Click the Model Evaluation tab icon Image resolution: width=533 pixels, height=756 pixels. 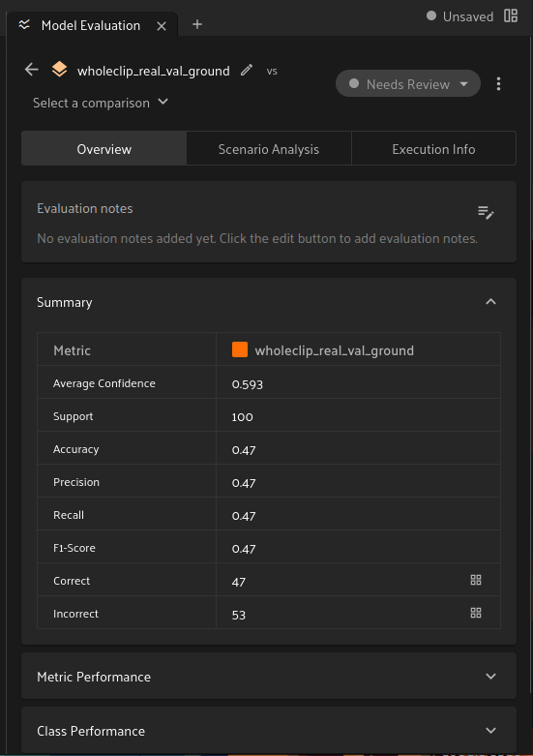tap(24, 24)
